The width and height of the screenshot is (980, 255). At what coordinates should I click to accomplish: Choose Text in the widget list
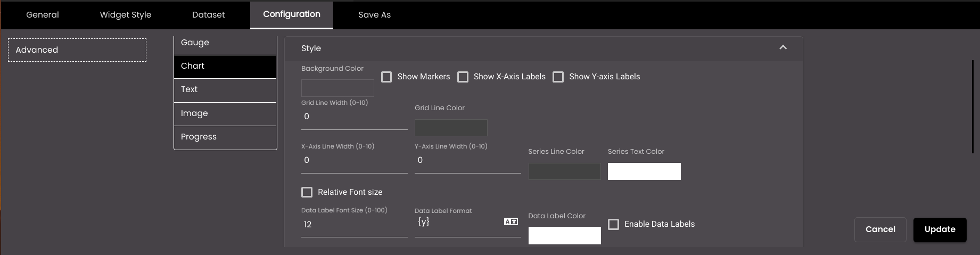point(225,90)
